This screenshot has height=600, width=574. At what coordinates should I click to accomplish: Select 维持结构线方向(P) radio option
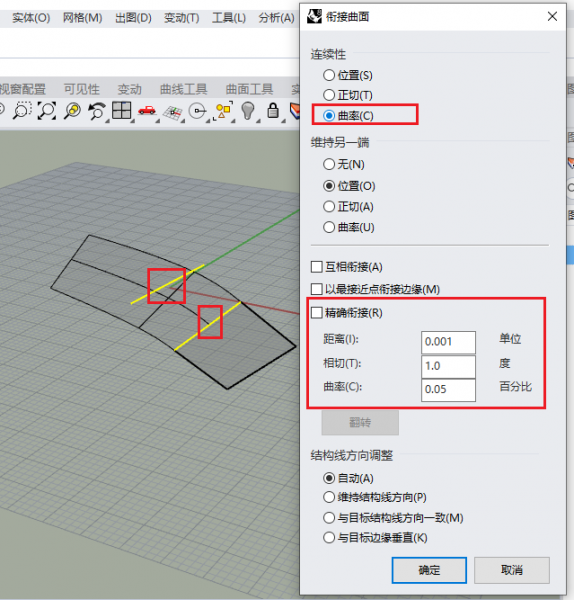pos(375,497)
